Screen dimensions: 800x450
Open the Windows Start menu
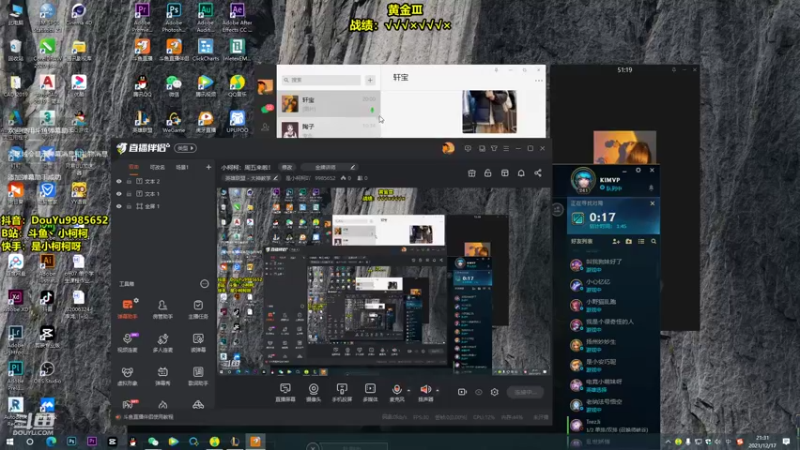coord(9,441)
